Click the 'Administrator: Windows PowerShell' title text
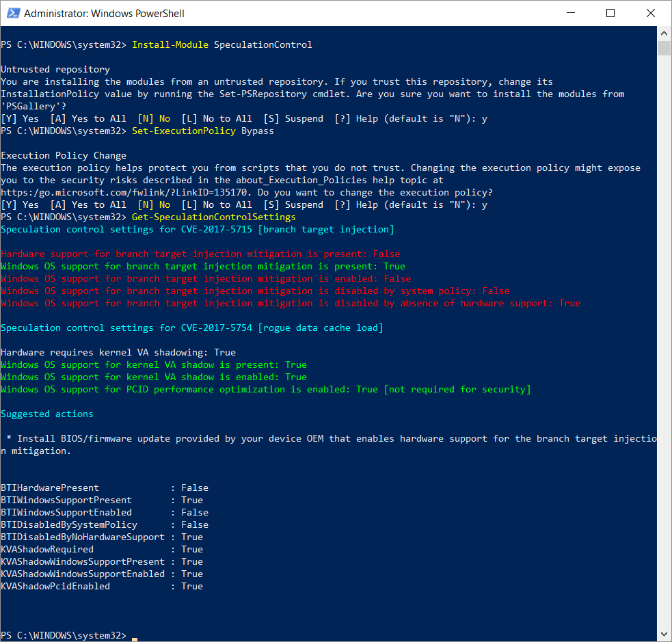The width and height of the screenshot is (672, 642). click(x=104, y=14)
